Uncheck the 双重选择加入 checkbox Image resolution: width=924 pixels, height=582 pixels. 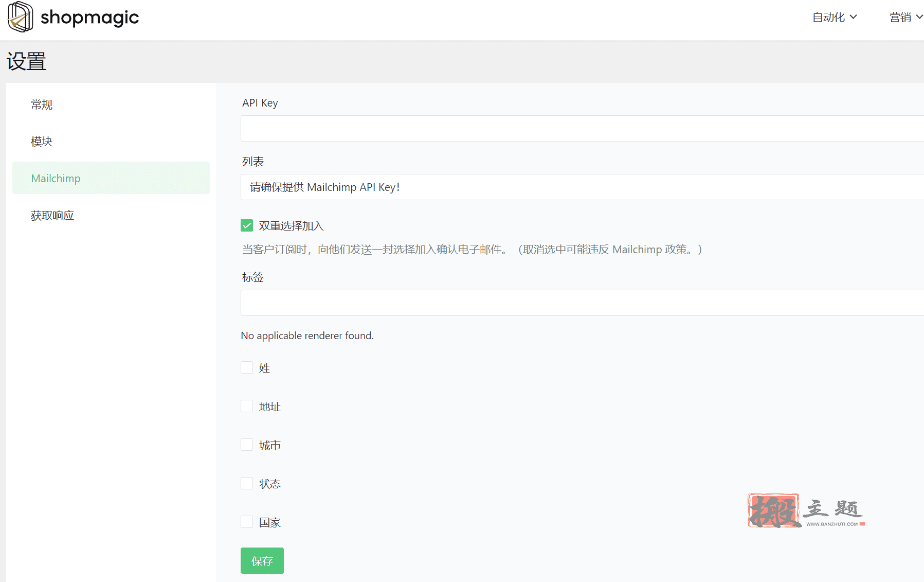pos(247,225)
